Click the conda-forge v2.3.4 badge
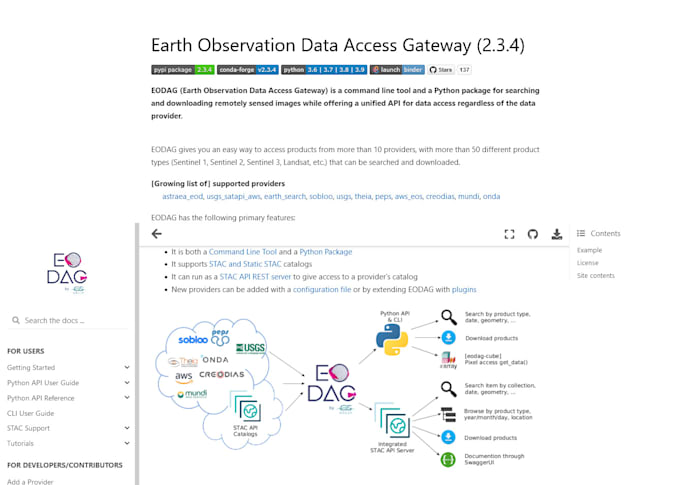This screenshot has height=485, width=680. click(x=248, y=69)
